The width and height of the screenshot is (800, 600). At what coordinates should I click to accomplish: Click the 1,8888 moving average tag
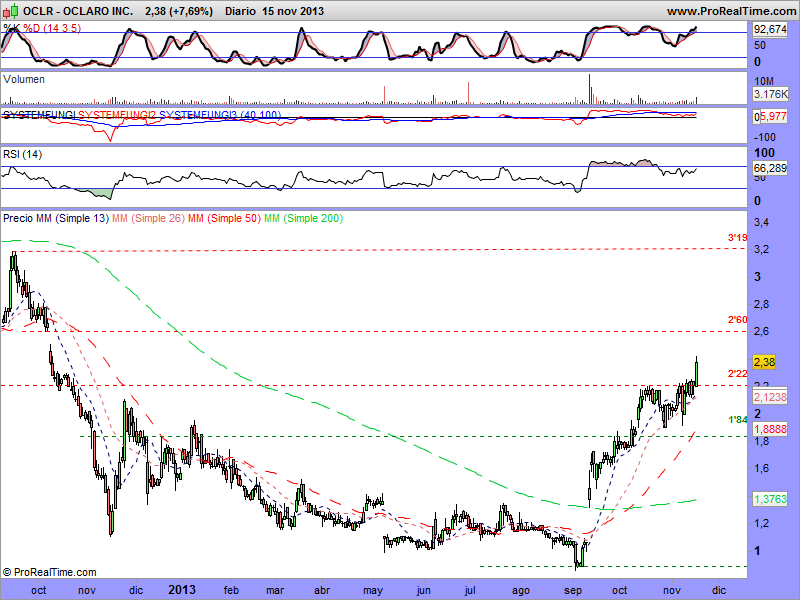(x=770, y=429)
